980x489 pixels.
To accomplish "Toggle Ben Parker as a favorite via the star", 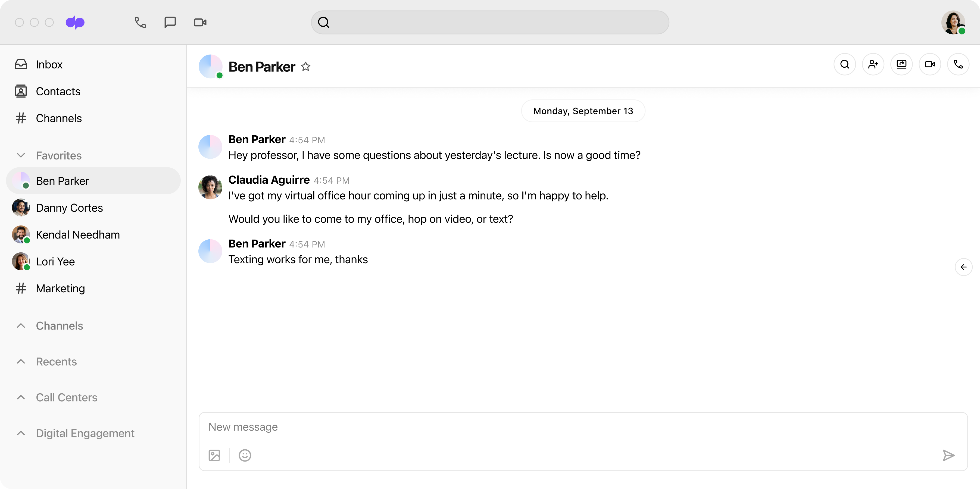I will coord(306,66).
